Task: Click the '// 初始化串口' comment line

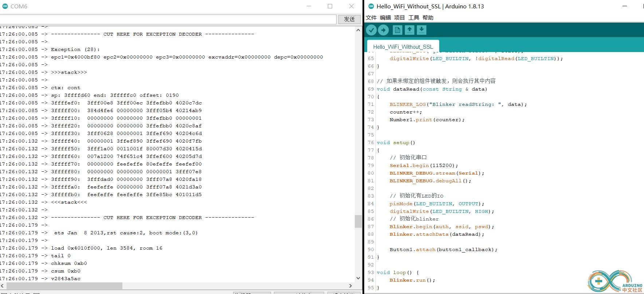Action: [408, 157]
